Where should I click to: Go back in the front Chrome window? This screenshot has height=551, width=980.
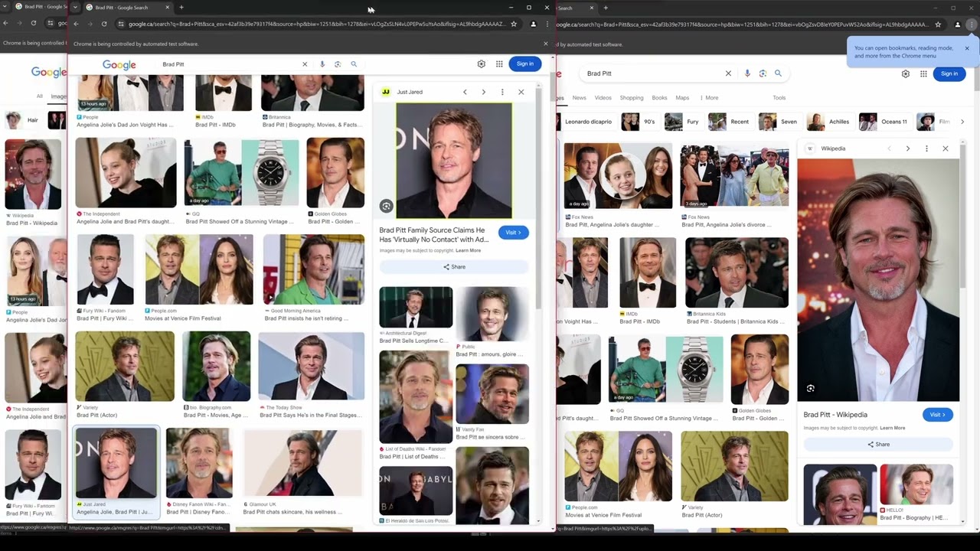pyautogui.click(x=76, y=24)
